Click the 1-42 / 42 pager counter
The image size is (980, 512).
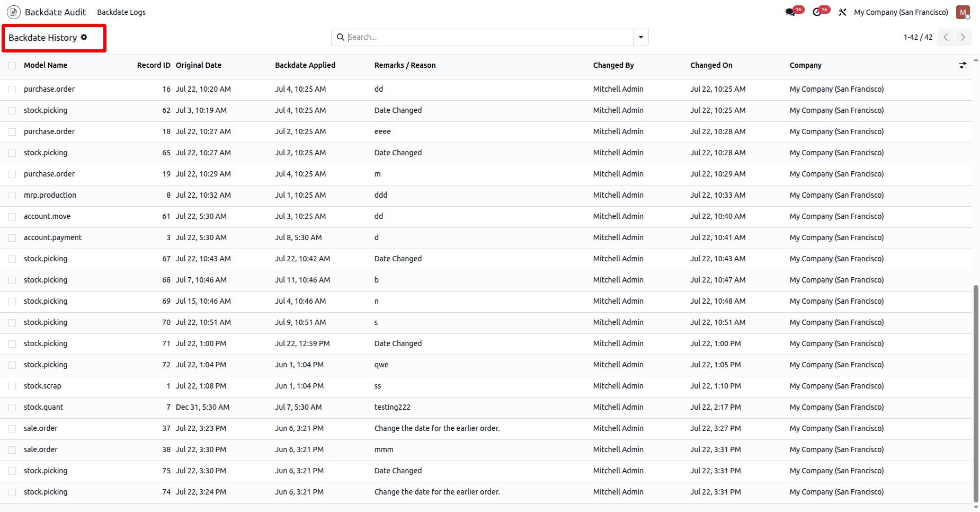coord(918,37)
